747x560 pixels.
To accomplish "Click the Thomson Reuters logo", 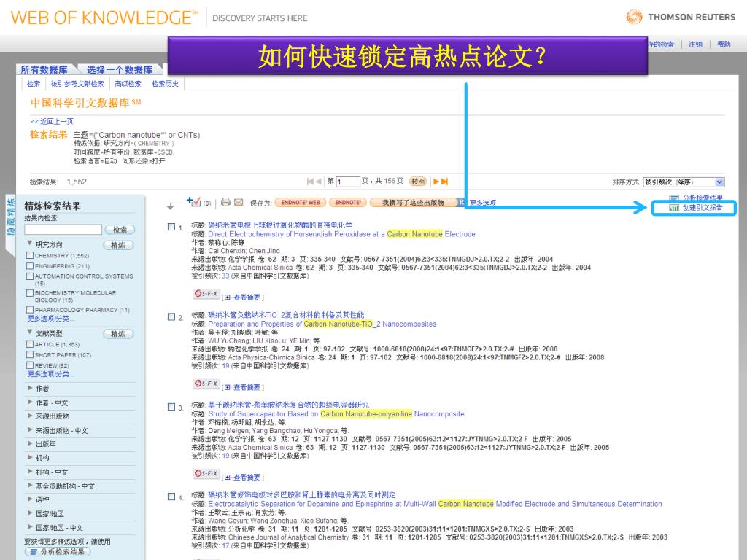I will point(681,17).
